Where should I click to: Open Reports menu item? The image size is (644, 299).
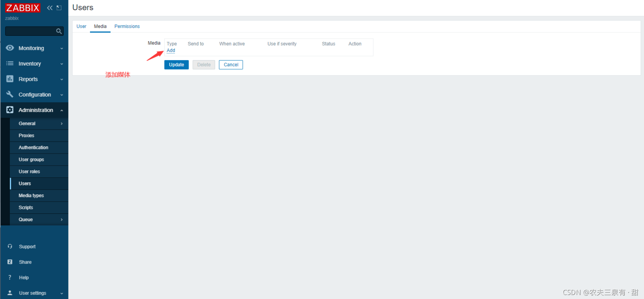tap(34, 79)
